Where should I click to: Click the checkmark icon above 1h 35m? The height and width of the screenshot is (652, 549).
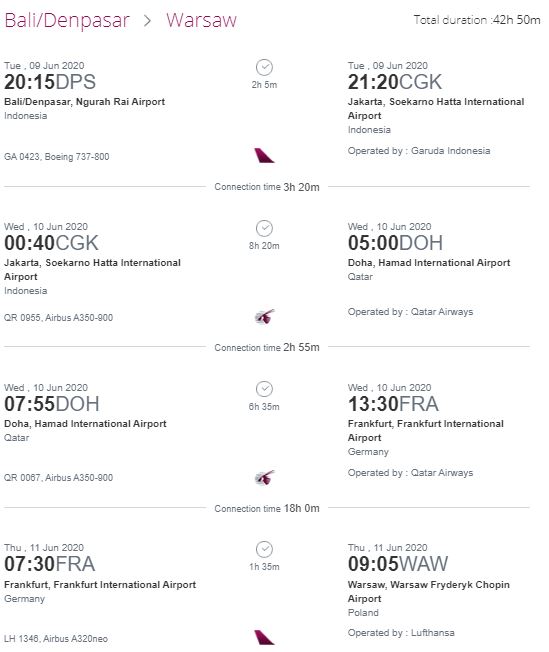click(264, 549)
